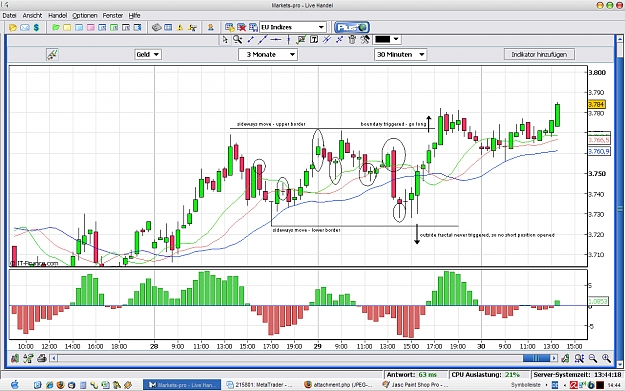Select the long extended line tool

pos(263,39)
